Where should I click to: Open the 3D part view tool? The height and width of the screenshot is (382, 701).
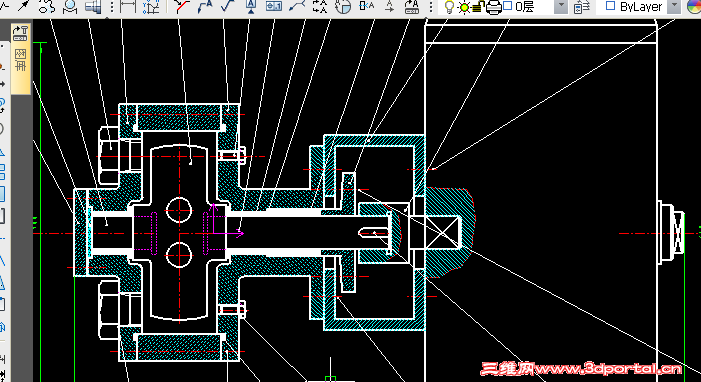[93, 6]
